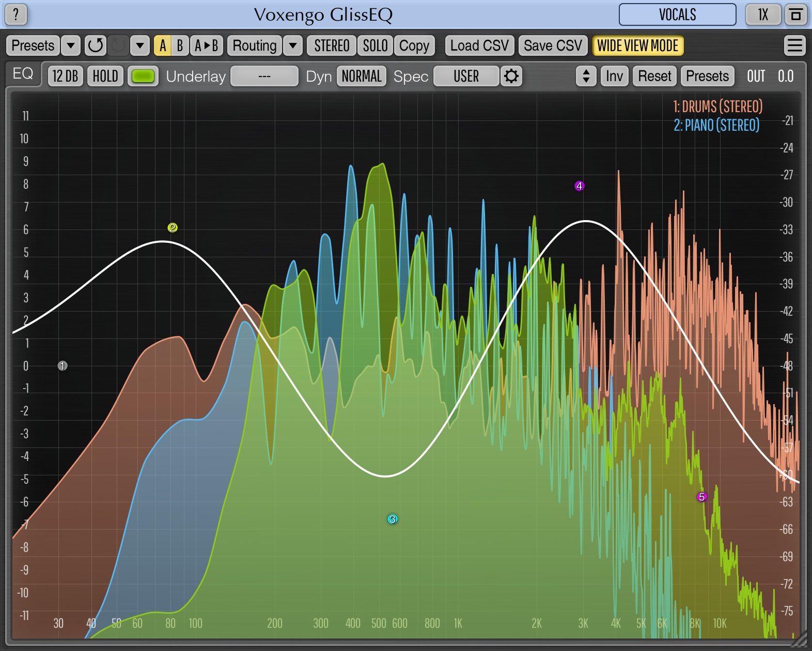812x651 pixels.
Task: Open the hamburger main menu
Action: 795,45
